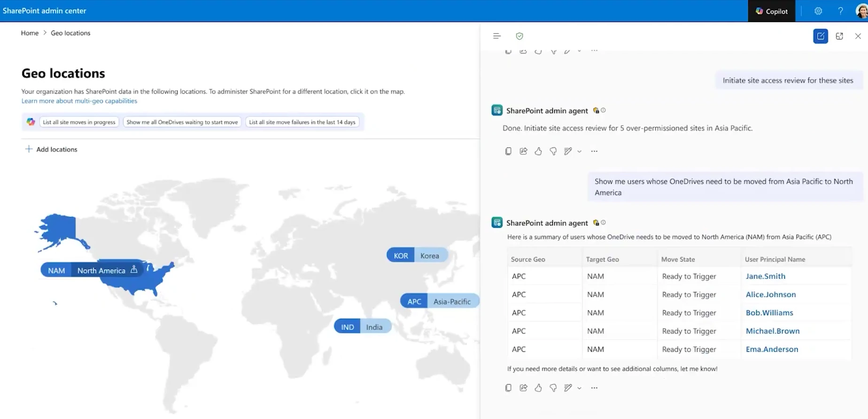Copy the site access review response
This screenshot has height=419, width=868.
coord(508,151)
